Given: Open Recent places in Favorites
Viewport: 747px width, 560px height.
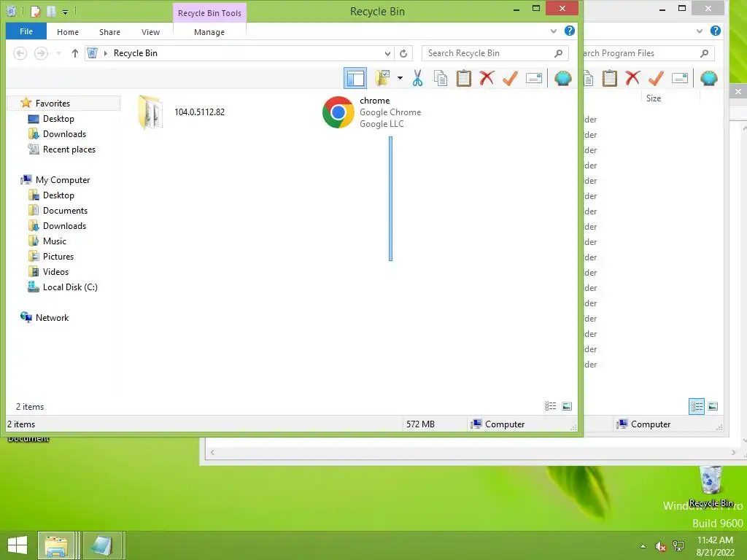Looking at the screenshot, I should coord(69,149).
